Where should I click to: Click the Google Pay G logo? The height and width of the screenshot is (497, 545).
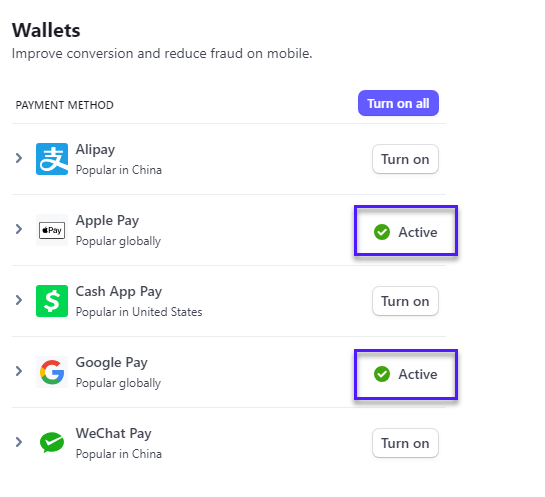[52, 372]
